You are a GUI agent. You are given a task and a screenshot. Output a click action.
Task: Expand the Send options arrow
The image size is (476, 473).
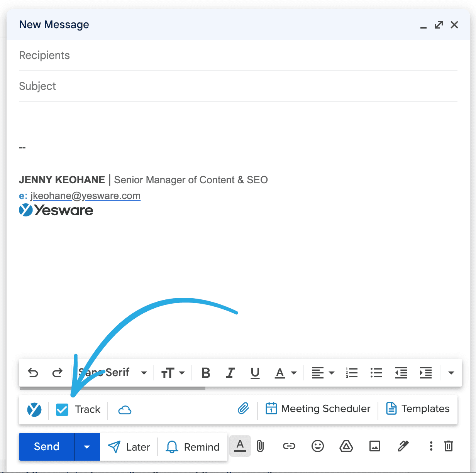click(x=87, y=446)
